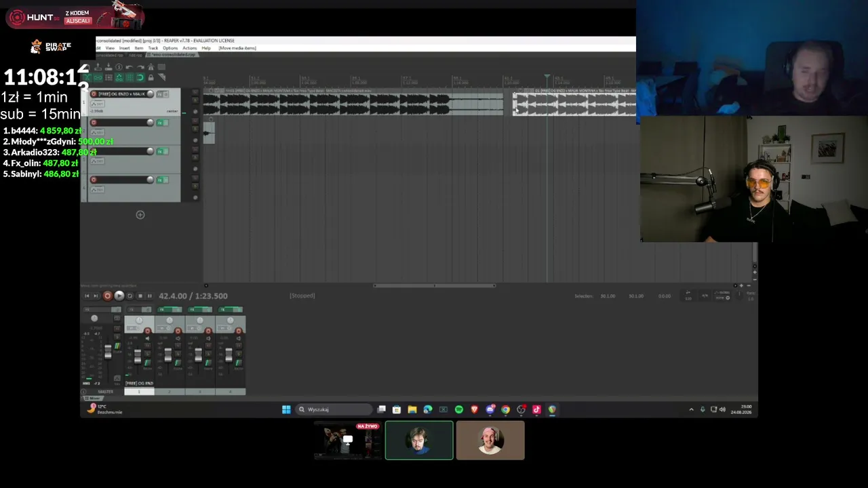Image resolution: width=868 pixels, height=488 pixels.
Task: Select mixer strip number 2
Action: tap(170, 392)
